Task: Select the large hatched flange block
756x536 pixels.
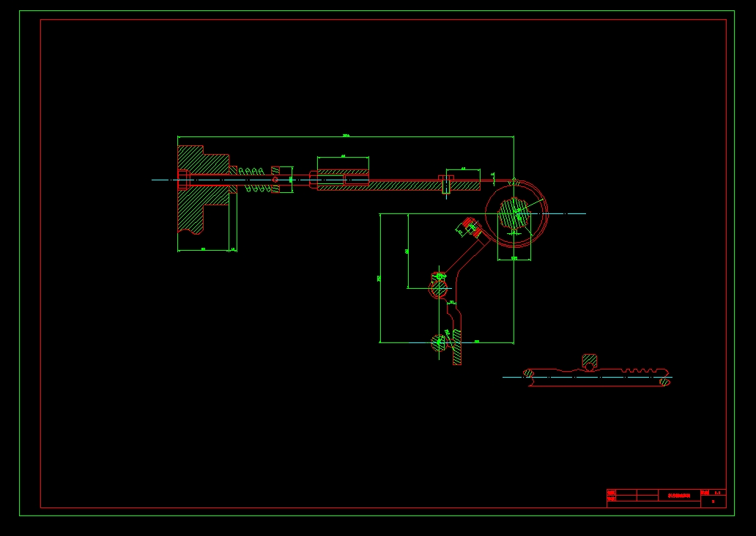Action: pyautogui.click(x=203, y=189)
